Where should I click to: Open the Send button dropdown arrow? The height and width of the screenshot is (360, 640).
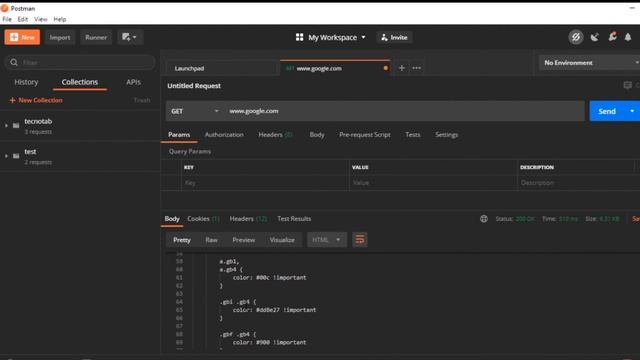pyautogui.click(x=632, y=111)
